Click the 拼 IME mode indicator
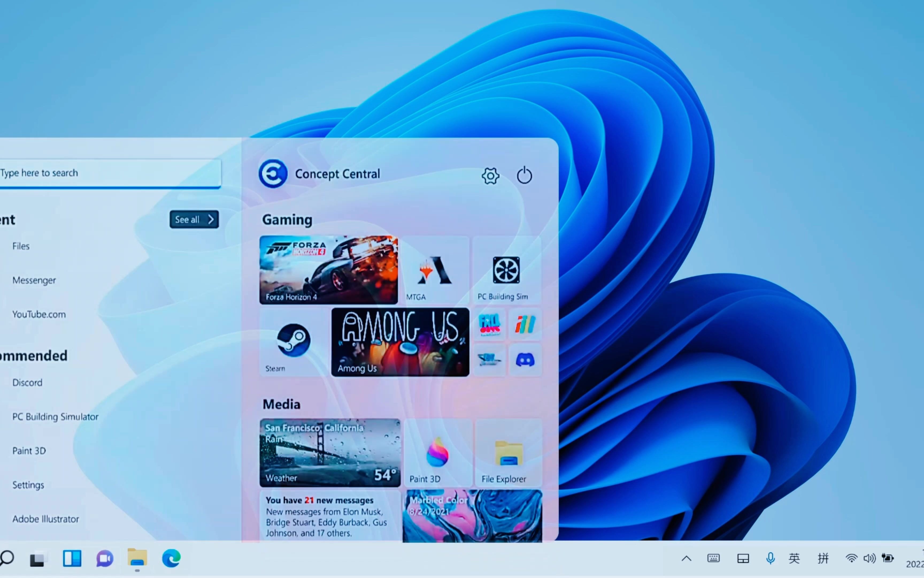The height and width of the screenshot is (578, 924). 823,558
